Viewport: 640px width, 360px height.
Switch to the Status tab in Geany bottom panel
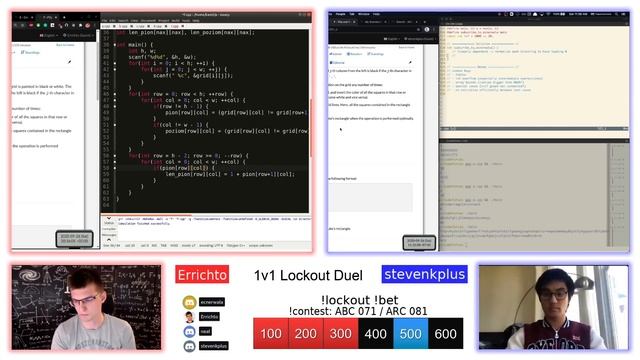point(109,223)
